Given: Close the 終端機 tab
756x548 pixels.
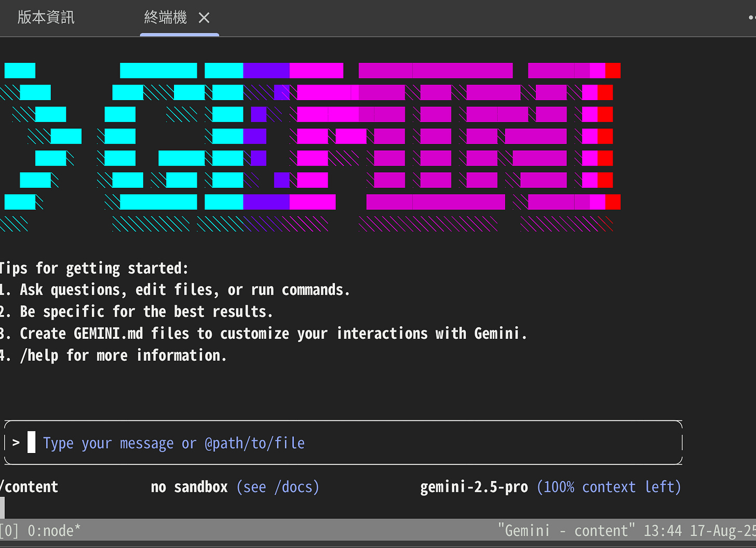Looking at the screenshot, I should 204,18.
